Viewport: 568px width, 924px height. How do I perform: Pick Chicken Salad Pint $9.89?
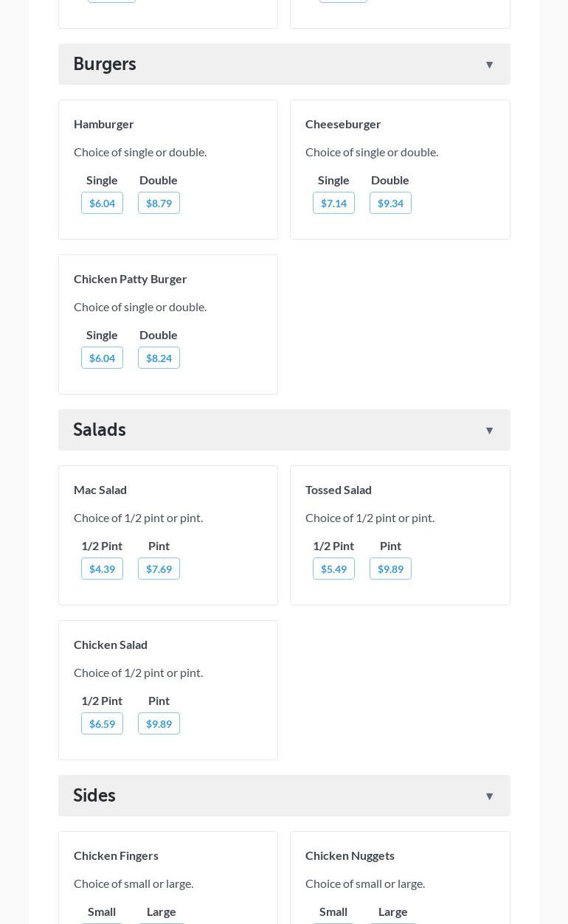coord(159,724)
